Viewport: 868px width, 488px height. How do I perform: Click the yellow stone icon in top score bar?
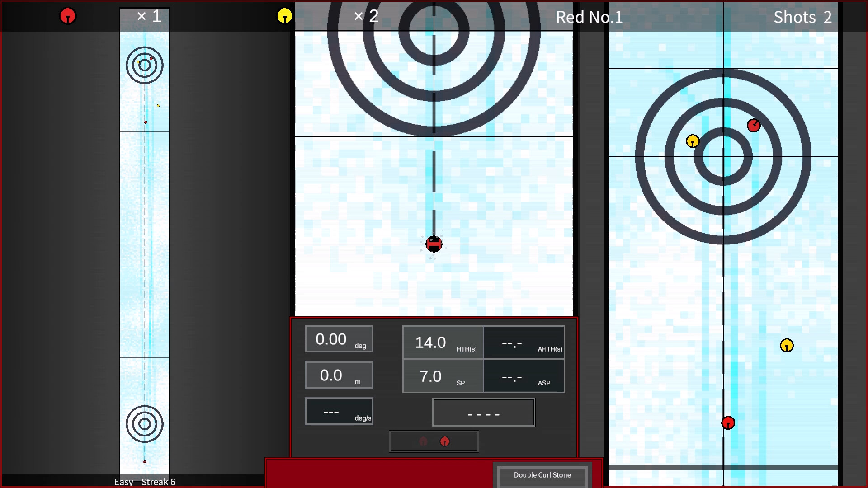(284, 16)
